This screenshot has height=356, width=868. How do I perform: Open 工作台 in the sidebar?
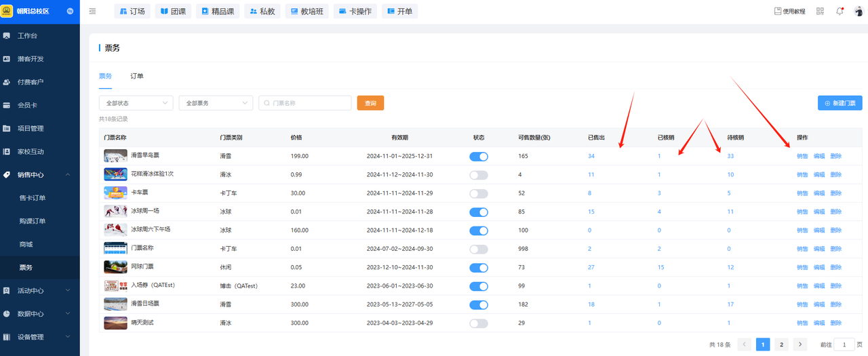[27, 35]
